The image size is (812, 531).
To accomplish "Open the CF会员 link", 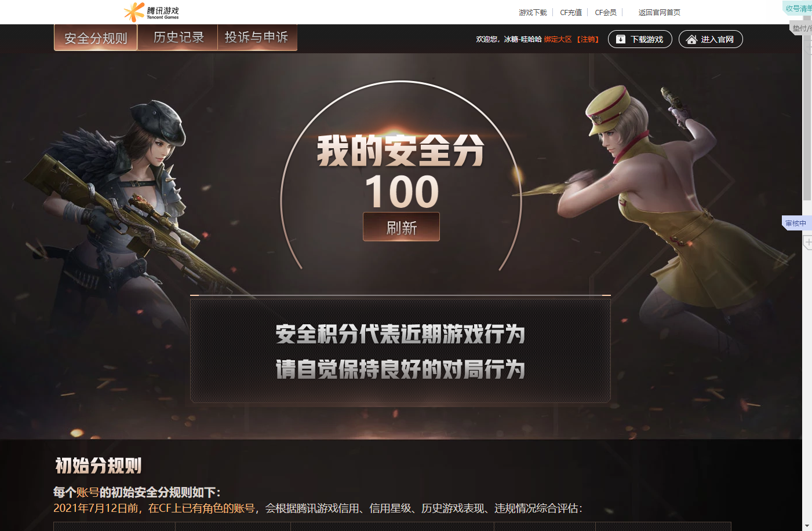I will pos(606,12).
